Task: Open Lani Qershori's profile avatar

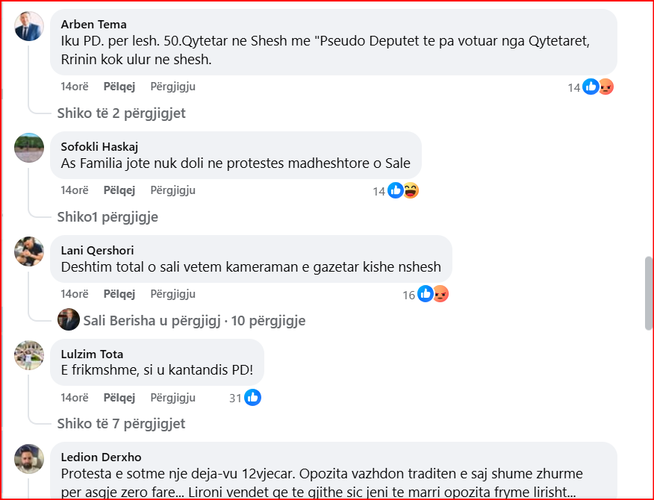Action: click(29, 251)
